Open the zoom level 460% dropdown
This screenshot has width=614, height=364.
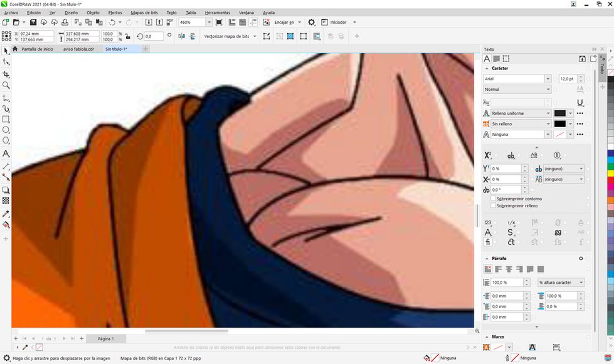[x=209, y=23]
